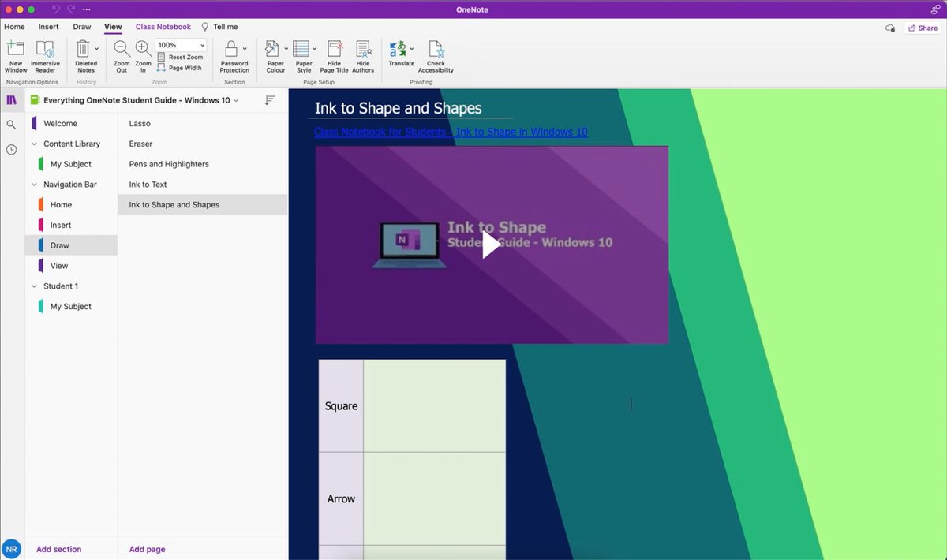Click the sort pages icon
The width and height of the screenshot is (947, 560).
point(270,100)
